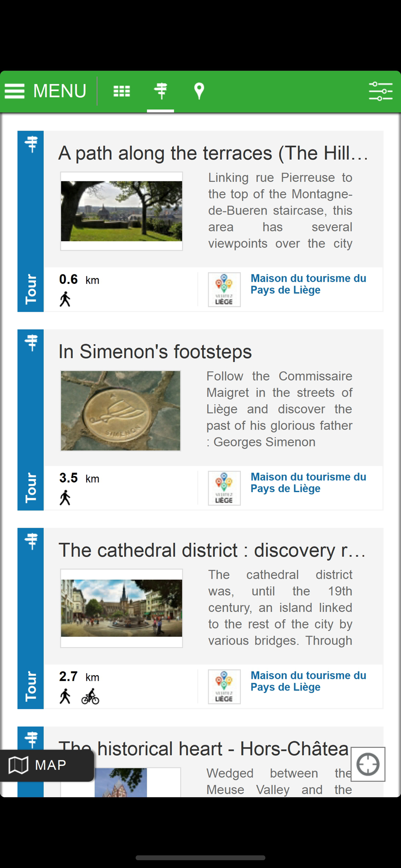
Task: Select the location pin tab
Action: pos(199,91)
